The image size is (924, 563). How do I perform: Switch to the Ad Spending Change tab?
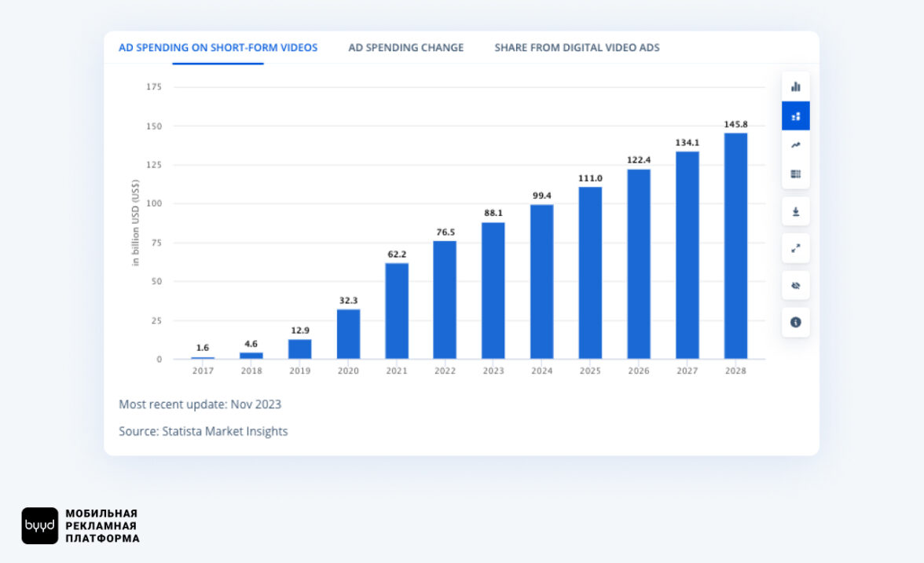[405, 48]
